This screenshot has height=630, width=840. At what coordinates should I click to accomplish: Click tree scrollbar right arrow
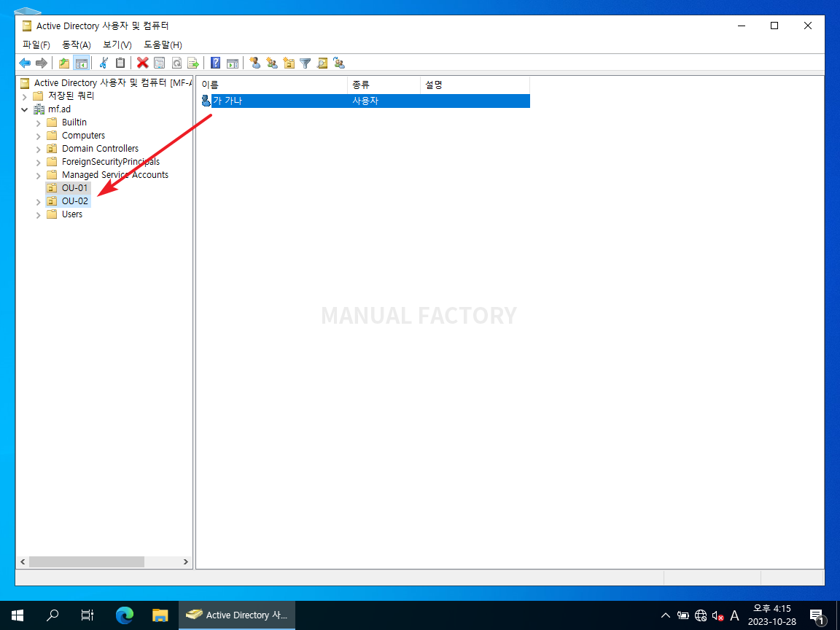tap(185, 562)
